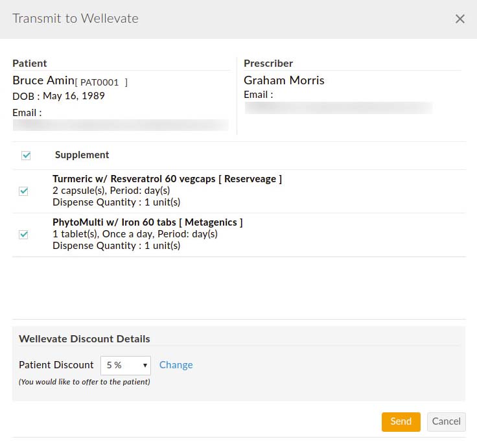Viewport: 477px width, 448px height.
Task: Click the Change discount link
Action: [176, 365]
